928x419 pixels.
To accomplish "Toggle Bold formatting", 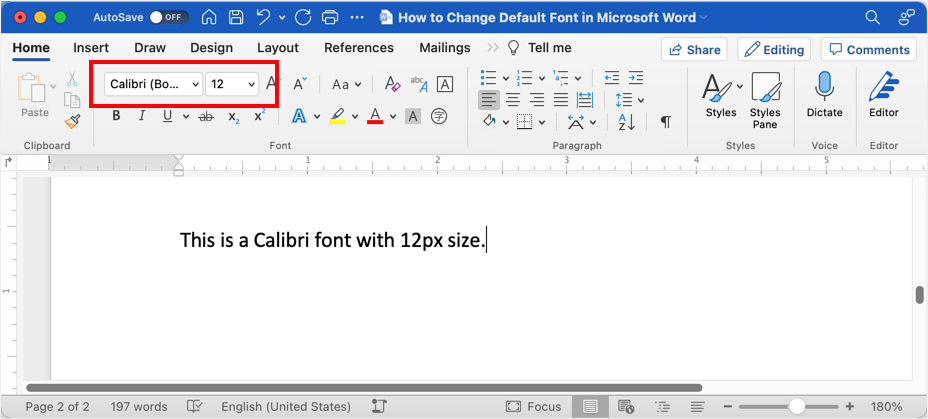I will coord(116,117).
